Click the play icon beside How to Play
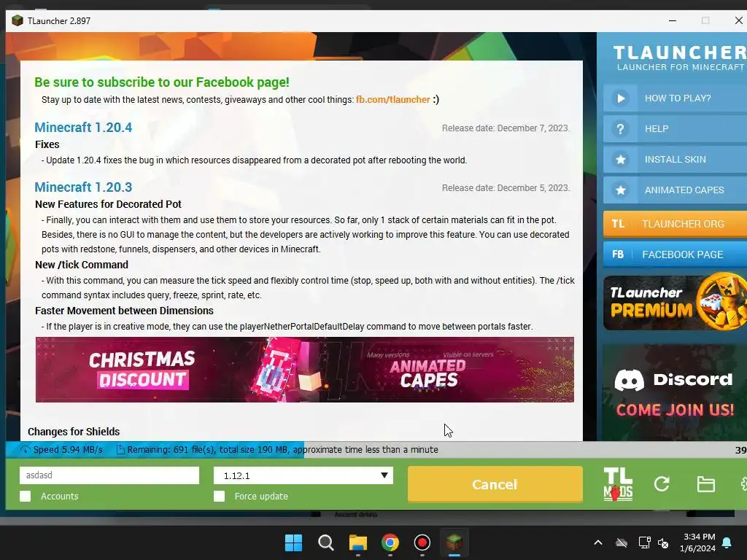This screenshot has width=747, height=560. pos(620,98)
